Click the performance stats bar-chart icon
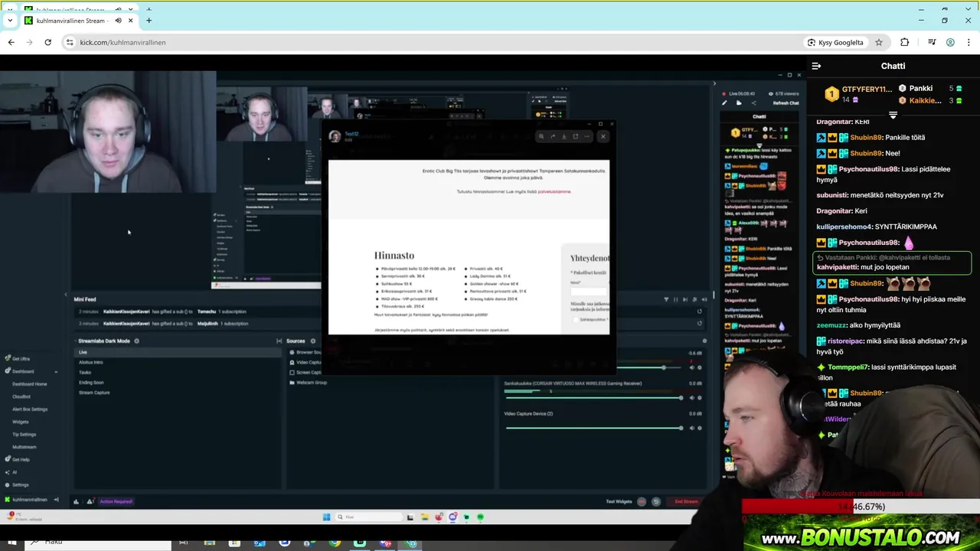The height and width of the screenshot is (551, 980). (x=76, y=501)
